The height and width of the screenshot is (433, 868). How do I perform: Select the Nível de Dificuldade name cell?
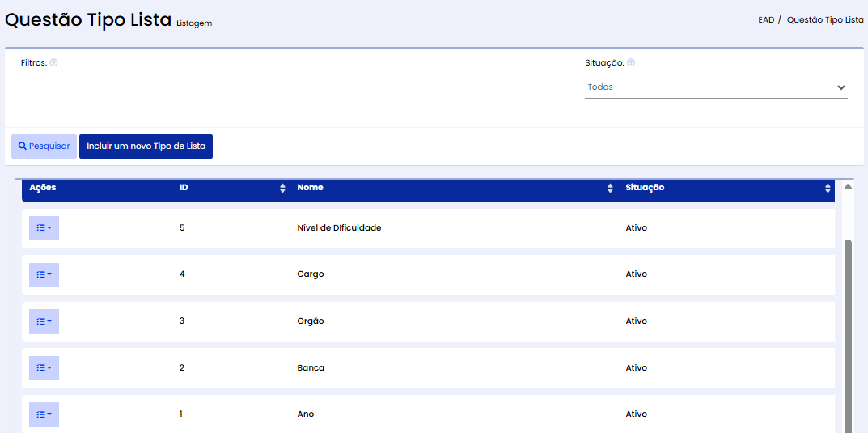tap(339, 227)
